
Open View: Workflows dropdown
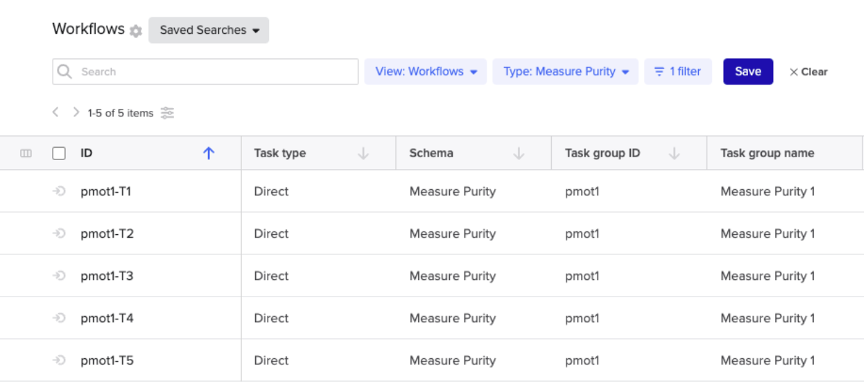coord(426,71)
